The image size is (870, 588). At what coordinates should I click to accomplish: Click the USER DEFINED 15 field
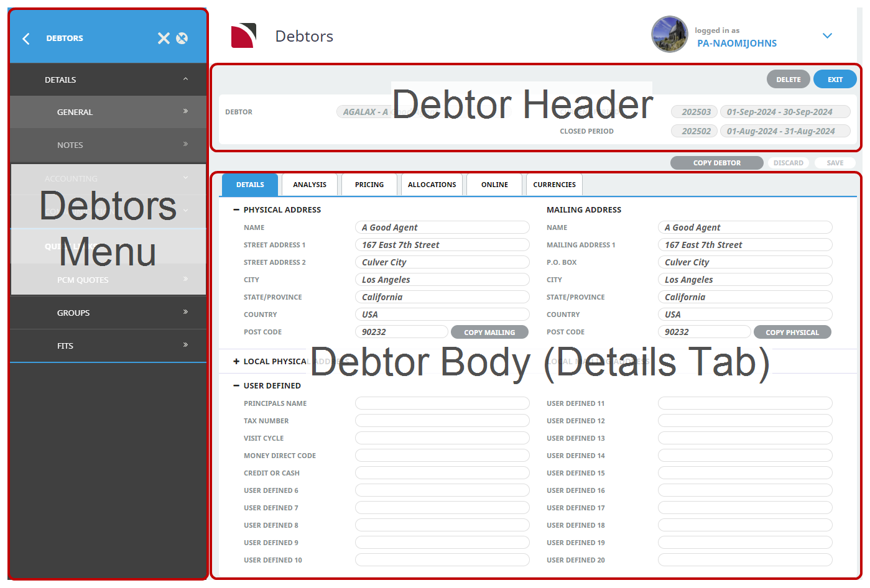click(x=745, y=473)
